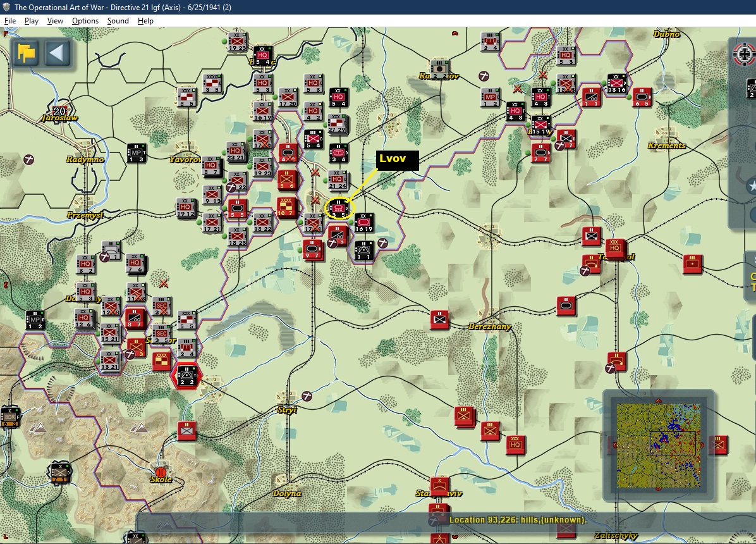Select the gray HQ 4 2 counter

(314, 111)
